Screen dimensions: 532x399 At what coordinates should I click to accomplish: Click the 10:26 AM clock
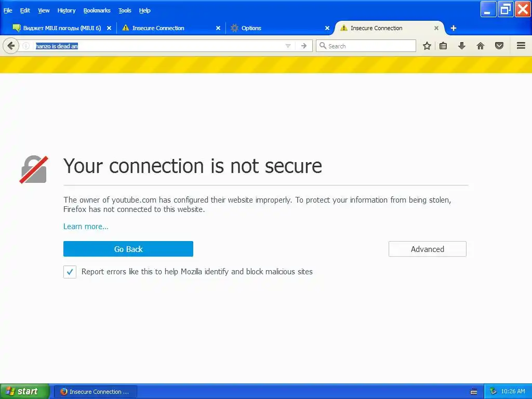click(x=513, y=392)
